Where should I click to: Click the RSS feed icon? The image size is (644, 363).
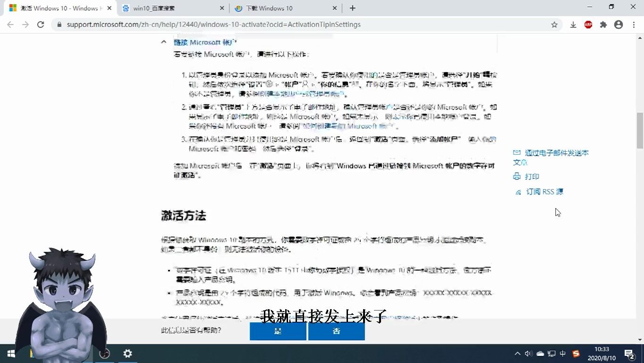pos(518,192)
